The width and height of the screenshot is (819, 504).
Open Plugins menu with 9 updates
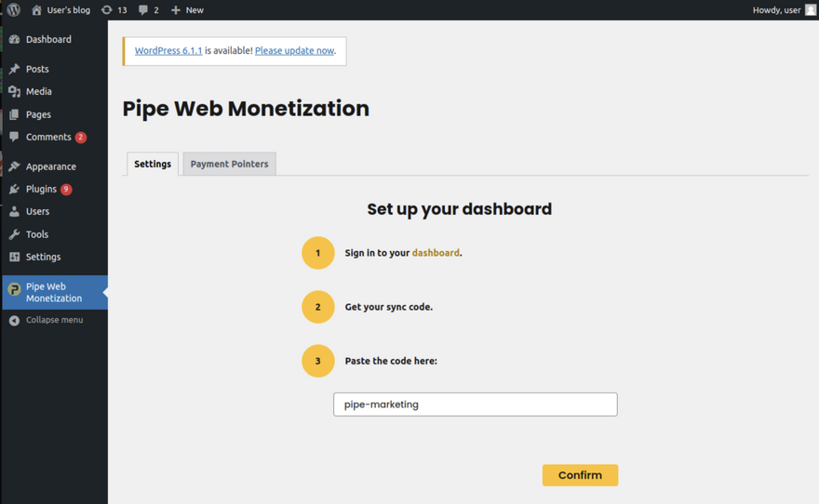click(x=42, y=190)
